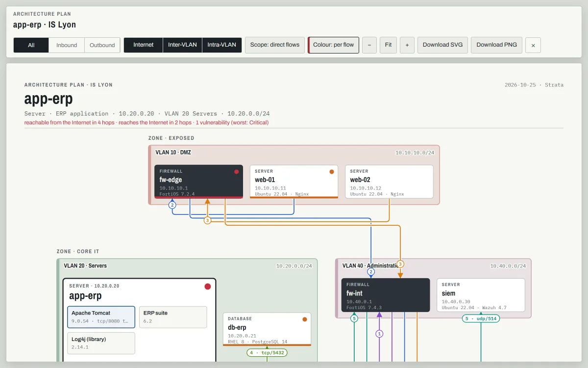The height and width of the screenshot is (368, 588).
Task: Open the db-erp database node
Action: tap(267, 329)
